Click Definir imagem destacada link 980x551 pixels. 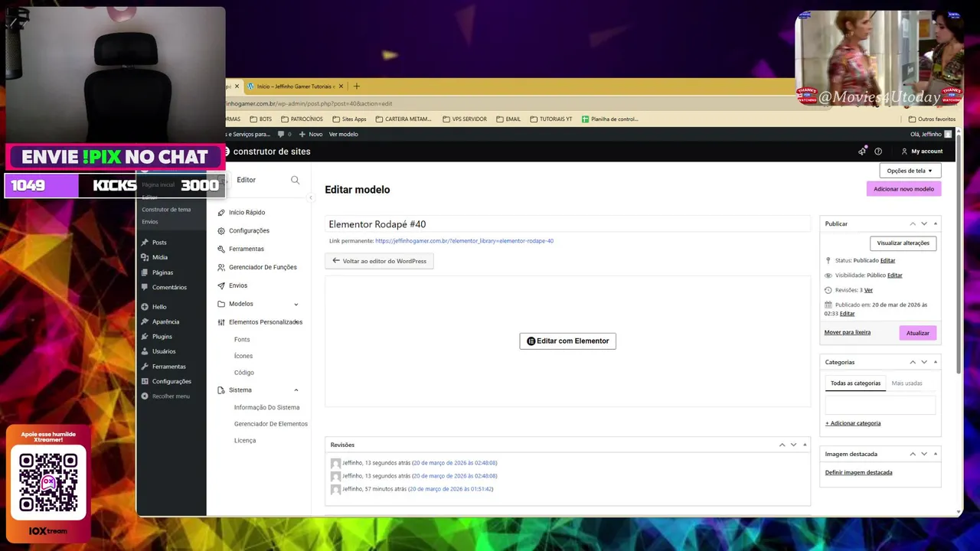pyautogui.click(x=858, y=473)
